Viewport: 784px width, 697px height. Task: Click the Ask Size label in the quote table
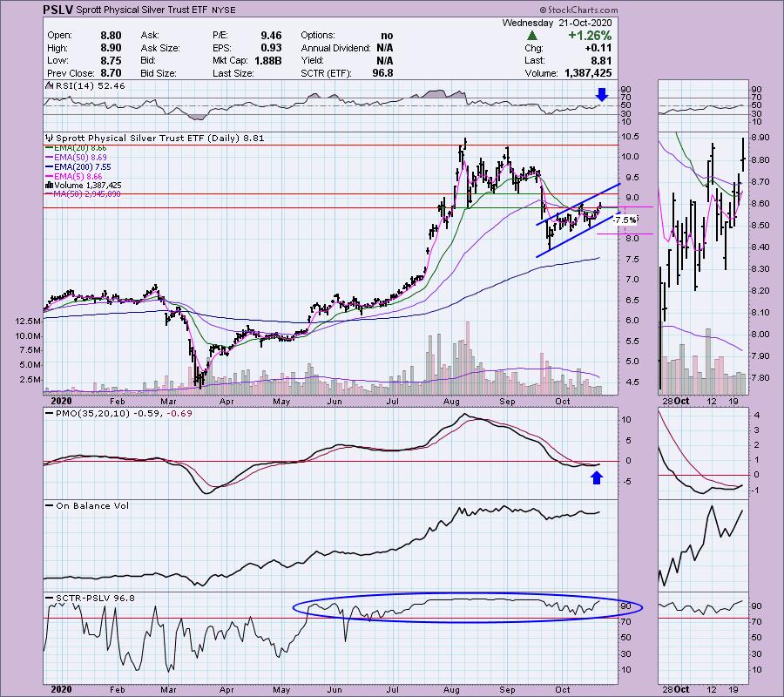click(x=160, y=48)
